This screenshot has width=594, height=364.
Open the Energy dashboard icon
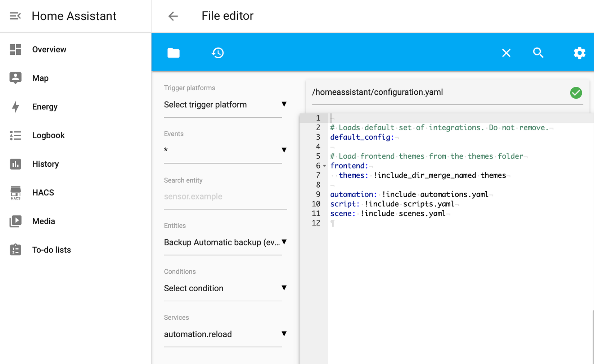tap(15, 107)
